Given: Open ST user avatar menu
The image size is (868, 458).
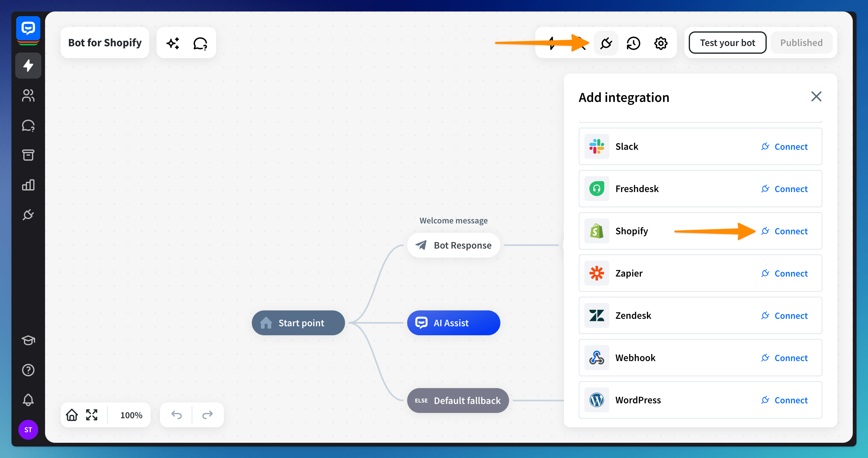Looking at the screenshot, I should coord(28,430).
